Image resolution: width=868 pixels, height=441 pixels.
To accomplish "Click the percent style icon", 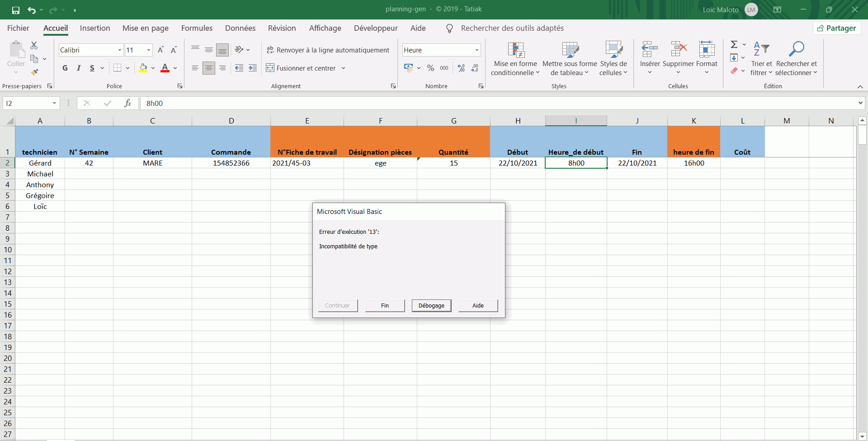I will tap(430, 68).
